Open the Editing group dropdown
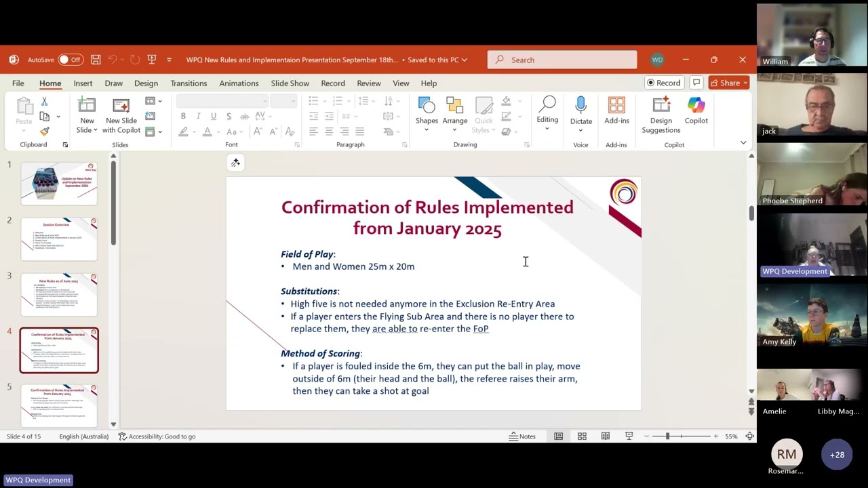This screenshot has height=488, width=868. coord(547,114)
